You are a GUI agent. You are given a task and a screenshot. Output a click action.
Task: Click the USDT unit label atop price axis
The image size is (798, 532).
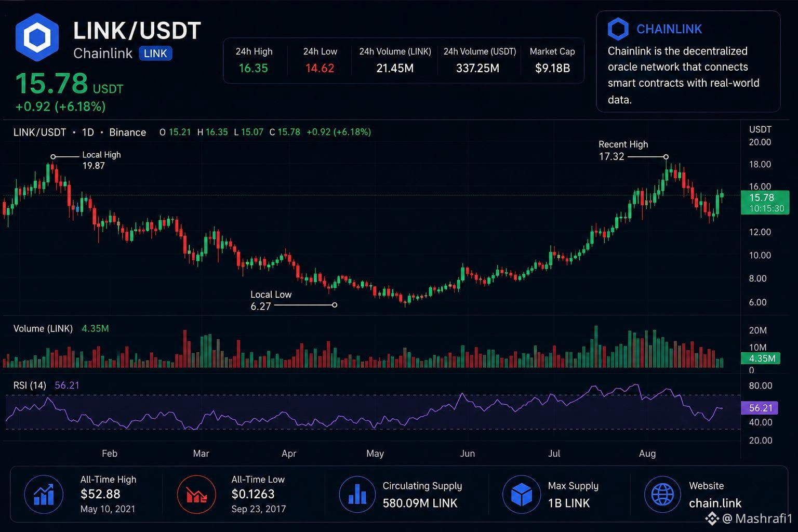[x=760, y=129]
